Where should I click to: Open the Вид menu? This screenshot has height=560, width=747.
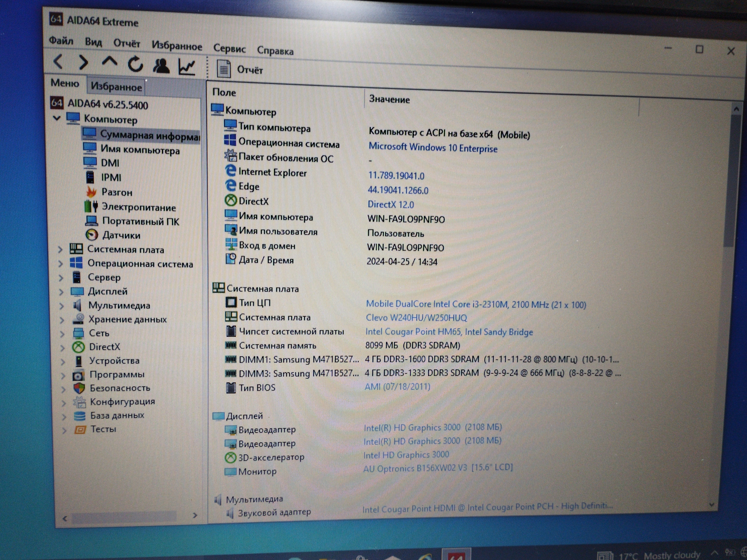point(93,42)
